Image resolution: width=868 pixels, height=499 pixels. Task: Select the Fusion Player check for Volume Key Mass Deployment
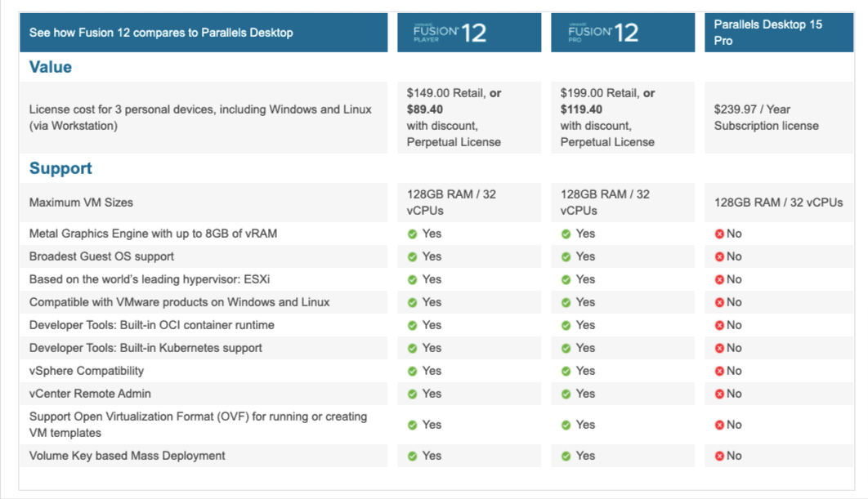click(x=413, y=457)
